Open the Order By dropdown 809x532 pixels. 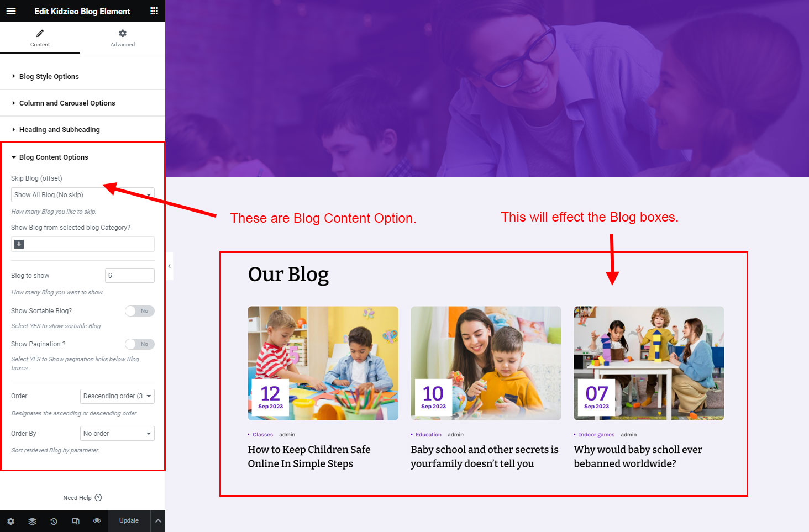[117, 434]
